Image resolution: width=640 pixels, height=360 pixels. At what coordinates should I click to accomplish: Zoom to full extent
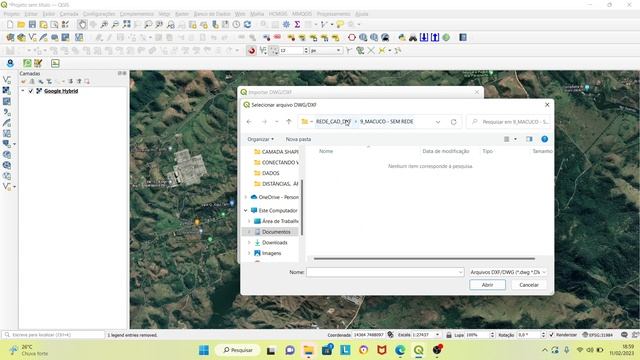[x=127, y=24]
